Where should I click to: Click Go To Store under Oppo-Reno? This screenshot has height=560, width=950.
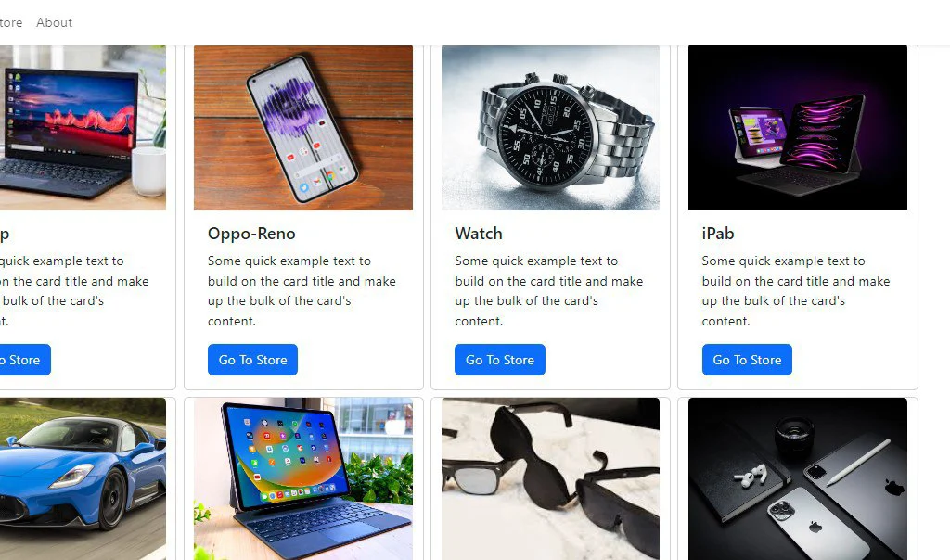[x=252, y=360]
